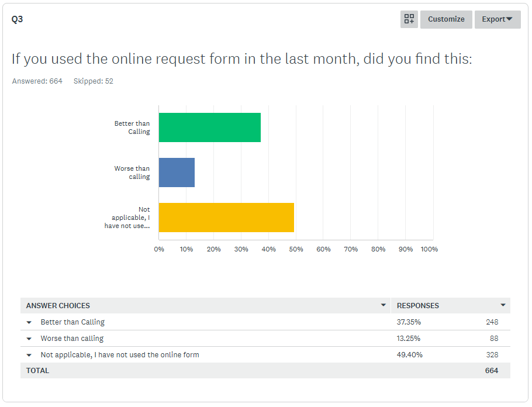This screenshot has width=532, height=407.
Task: Open the Export dropdown menu
Action: pyautogui.click(x=497, y=19)
